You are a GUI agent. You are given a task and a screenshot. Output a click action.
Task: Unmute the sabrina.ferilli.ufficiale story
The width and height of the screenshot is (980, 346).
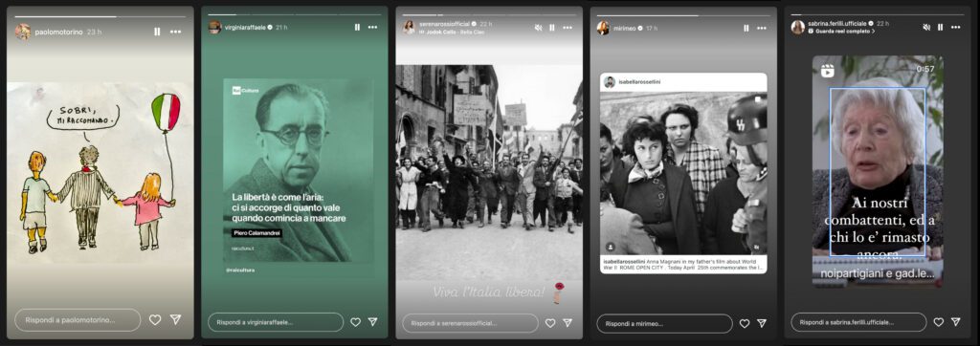point(927,27)
